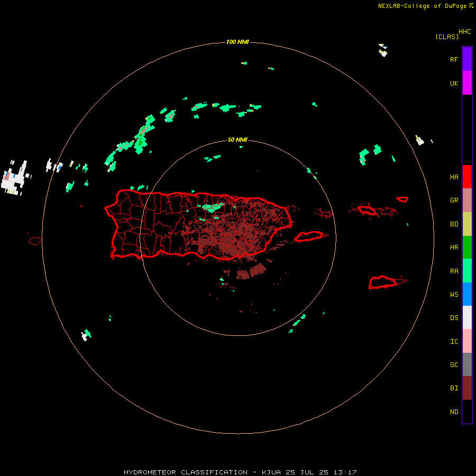
Task: Click the HR dark green legend swatch
Action: [x=467, y=248]
